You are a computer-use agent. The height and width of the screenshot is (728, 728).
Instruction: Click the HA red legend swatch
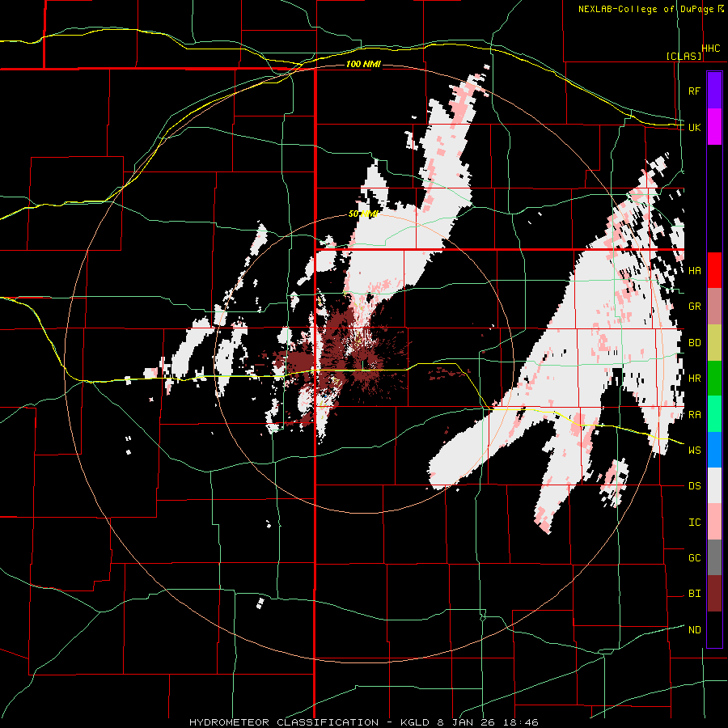click(x=714, y=270)
